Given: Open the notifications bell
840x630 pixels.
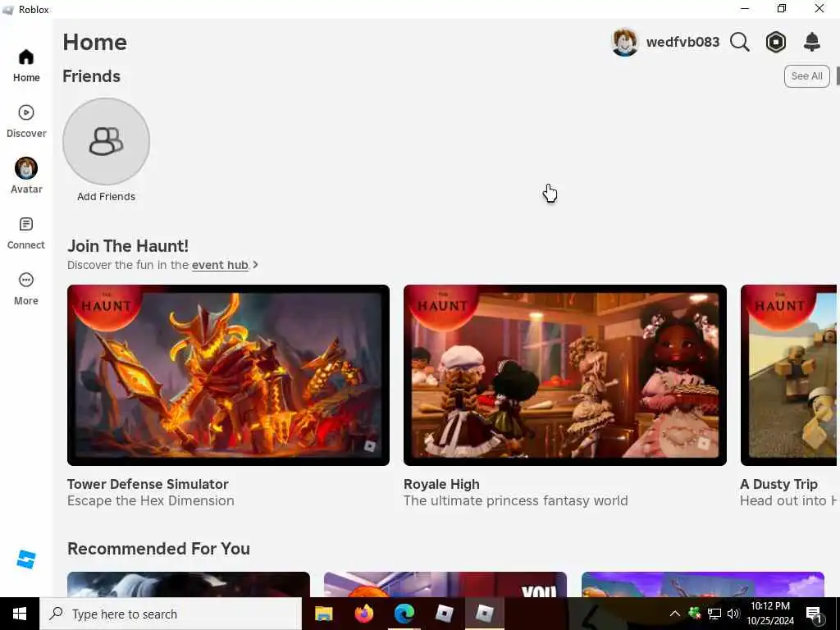Looking at the screenshot, I should click(812, 42).
